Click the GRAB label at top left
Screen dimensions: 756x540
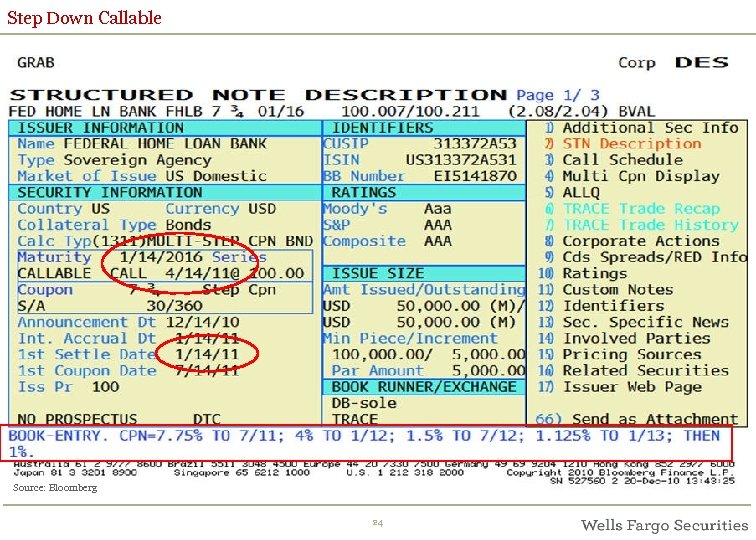[36, 62]
